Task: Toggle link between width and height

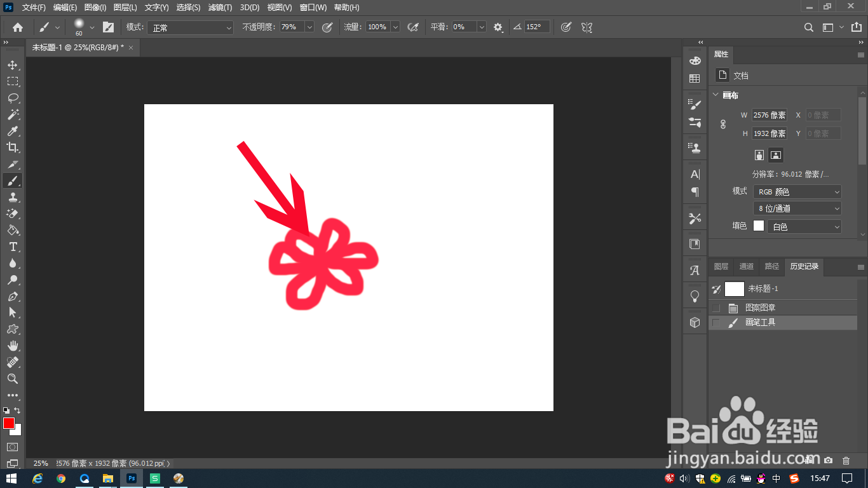Action: click(723, 125)
